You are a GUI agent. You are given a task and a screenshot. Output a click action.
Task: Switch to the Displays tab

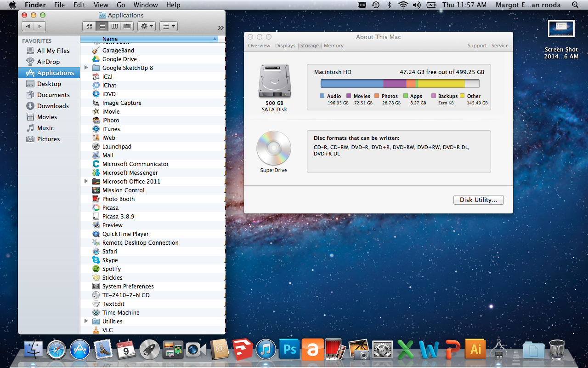point(285,46)
